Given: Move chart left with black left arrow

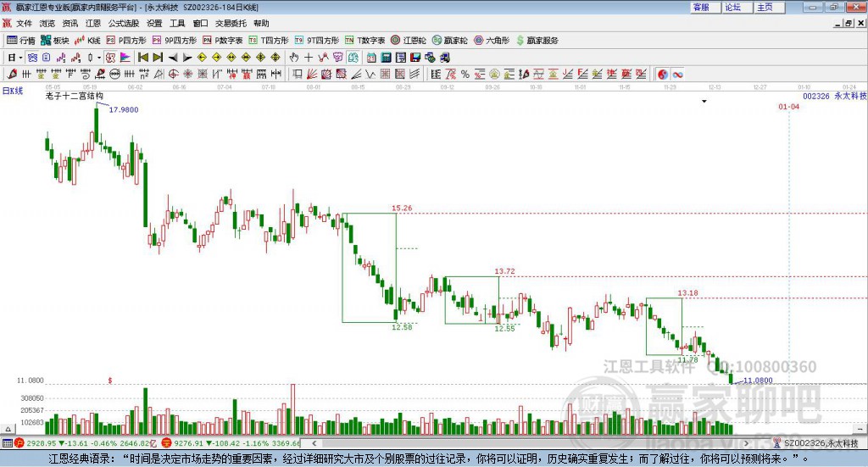Looking at the screenshot, I should tap(173, 58).
